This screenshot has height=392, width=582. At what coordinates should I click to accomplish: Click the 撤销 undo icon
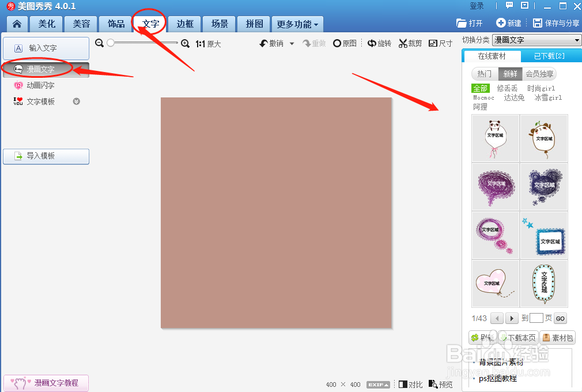click(x=263, y=43)
